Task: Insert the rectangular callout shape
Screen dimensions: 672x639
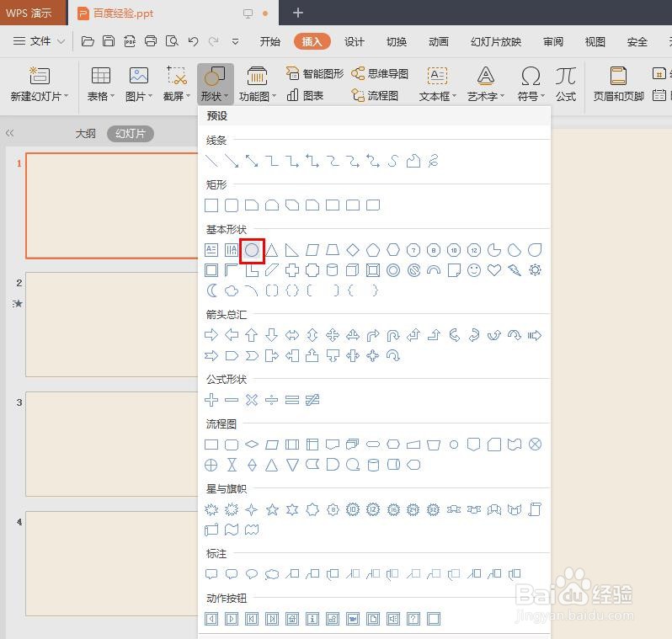Action: pyautogui.click(x=211, y=574)
